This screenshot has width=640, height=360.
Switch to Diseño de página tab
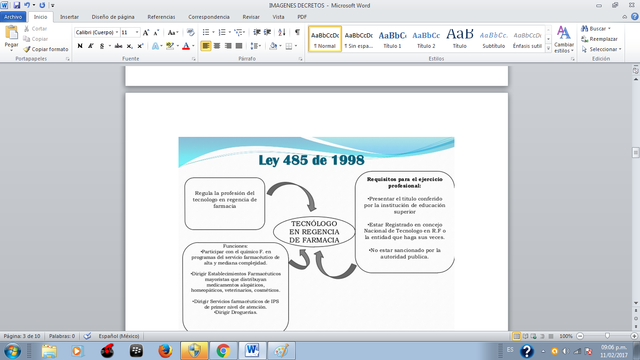coord(113,17)
